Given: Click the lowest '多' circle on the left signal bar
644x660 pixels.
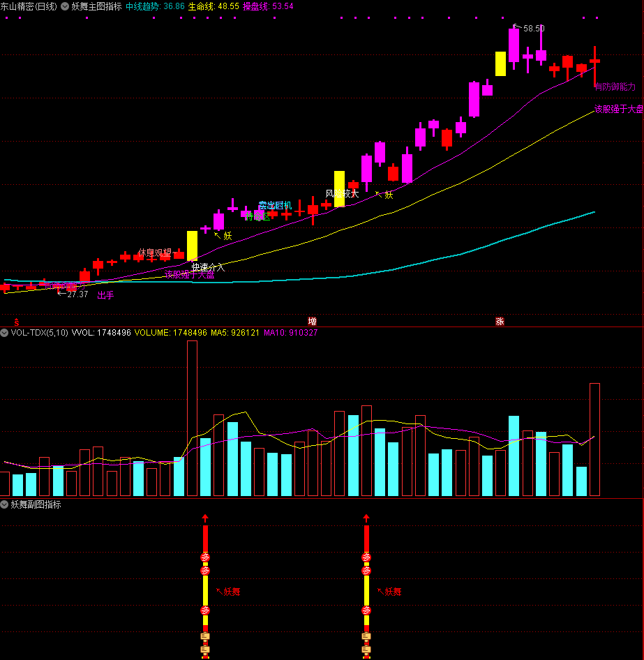Looking at the screenshot, I should pos(205,610).
